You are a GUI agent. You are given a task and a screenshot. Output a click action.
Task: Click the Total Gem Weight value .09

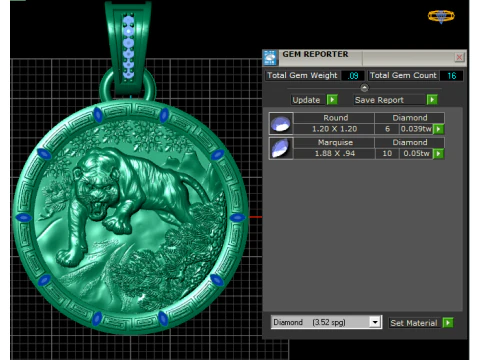click(x=353, y=76)
